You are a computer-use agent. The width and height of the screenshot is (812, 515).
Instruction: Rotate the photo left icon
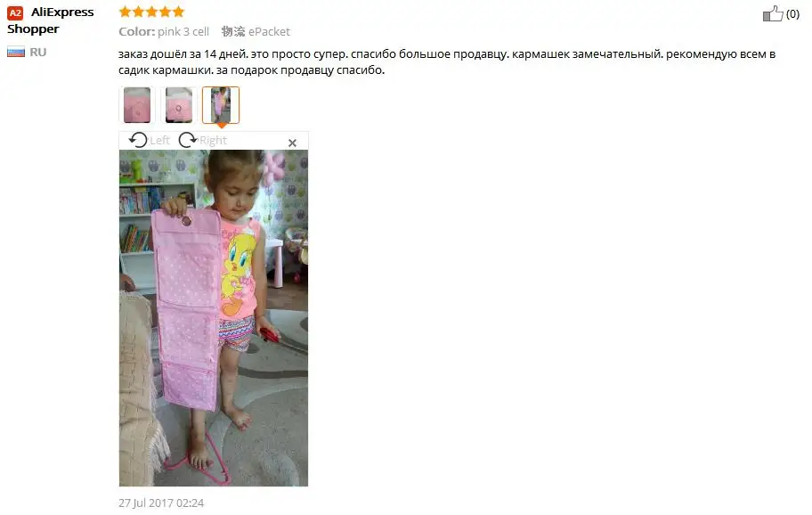coord(138,140)
